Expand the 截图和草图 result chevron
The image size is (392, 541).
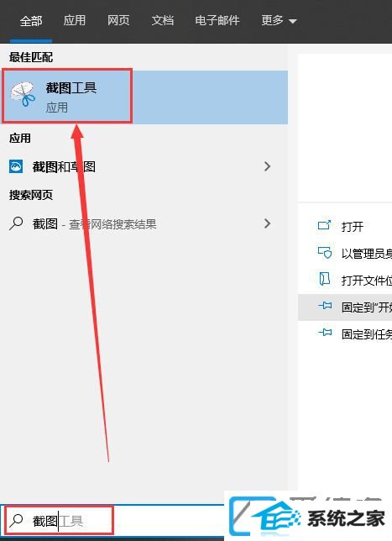267,166
